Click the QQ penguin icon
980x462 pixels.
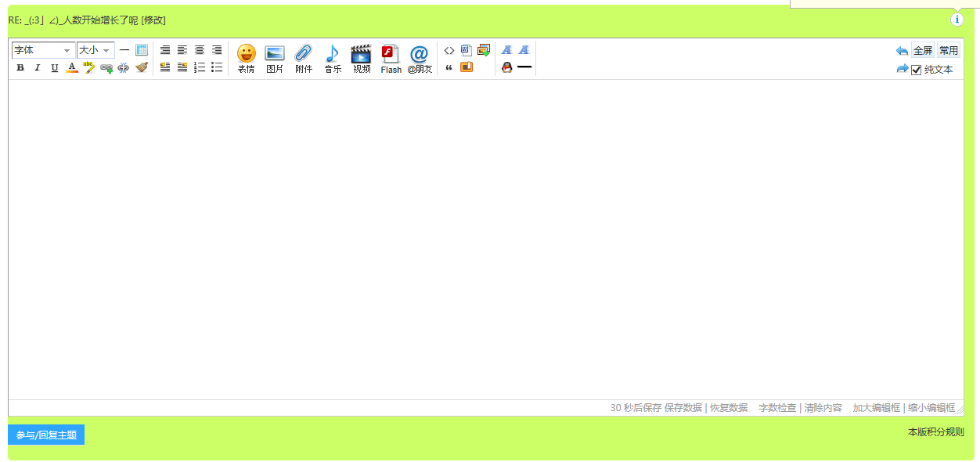[x=507, y=67]
